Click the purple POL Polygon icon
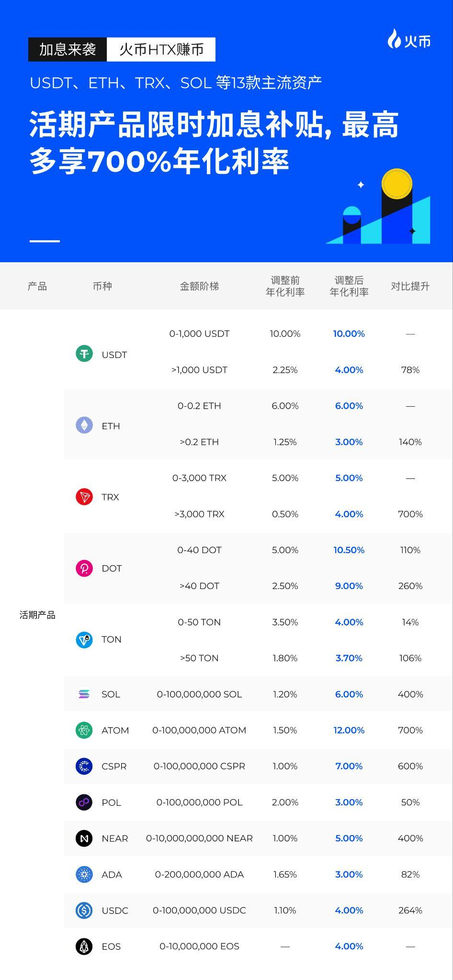 [84, 802]
